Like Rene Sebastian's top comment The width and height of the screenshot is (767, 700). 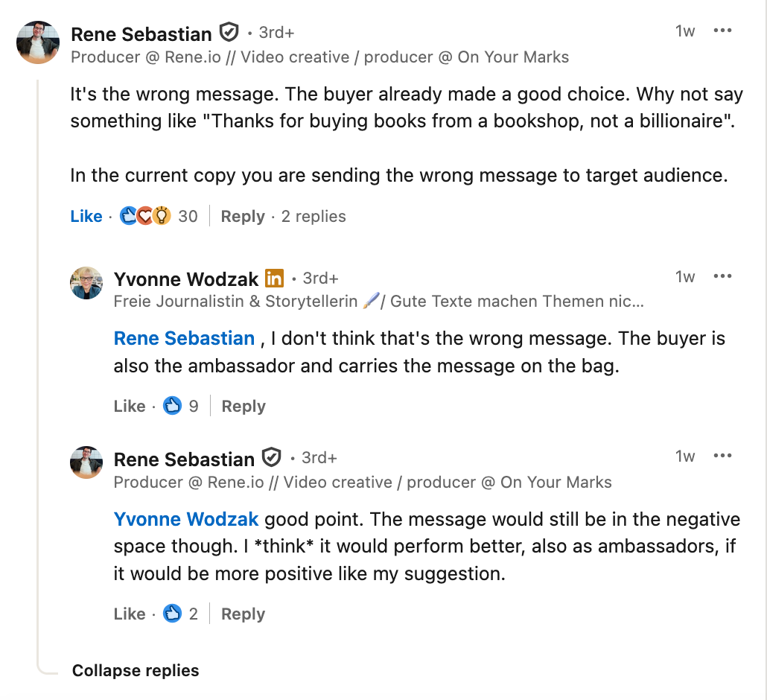pos(86,217)
